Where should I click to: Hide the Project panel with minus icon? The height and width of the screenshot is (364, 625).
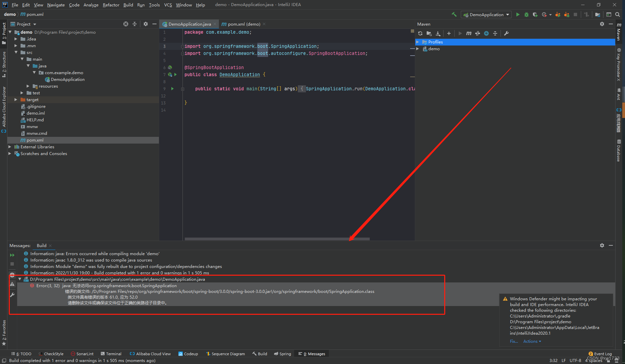(154, 24)
